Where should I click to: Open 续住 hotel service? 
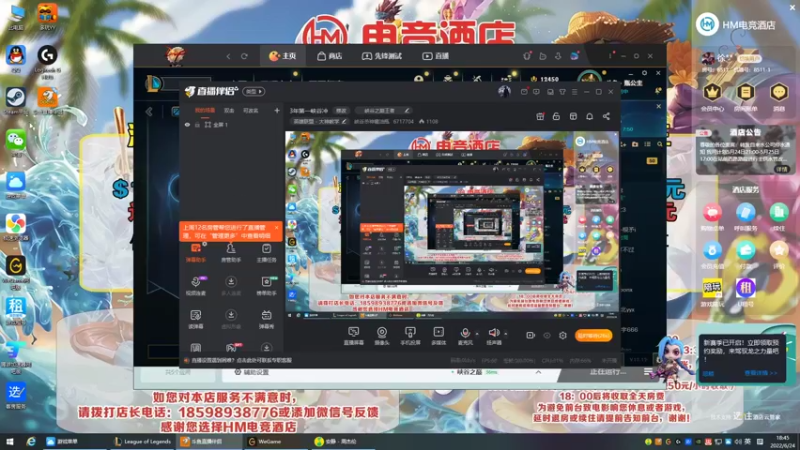tap(779, 217)
